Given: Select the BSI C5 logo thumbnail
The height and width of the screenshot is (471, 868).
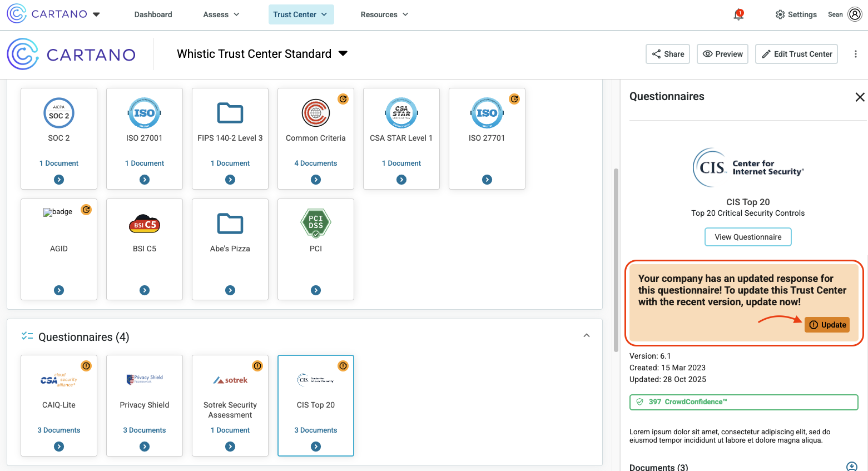Looking at the screenshot, I should (x=145, y=224).
